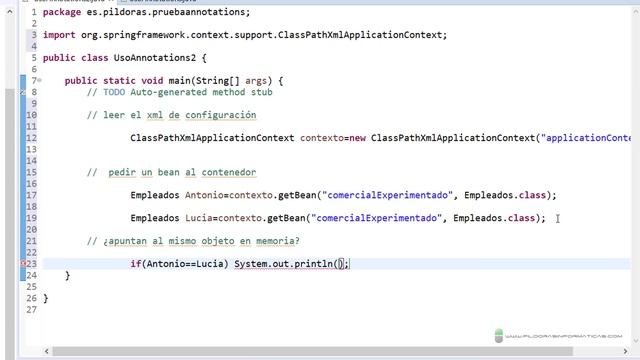640x360 pixels.
Task: Click System on line 23
Action: (x=251, y=264)
